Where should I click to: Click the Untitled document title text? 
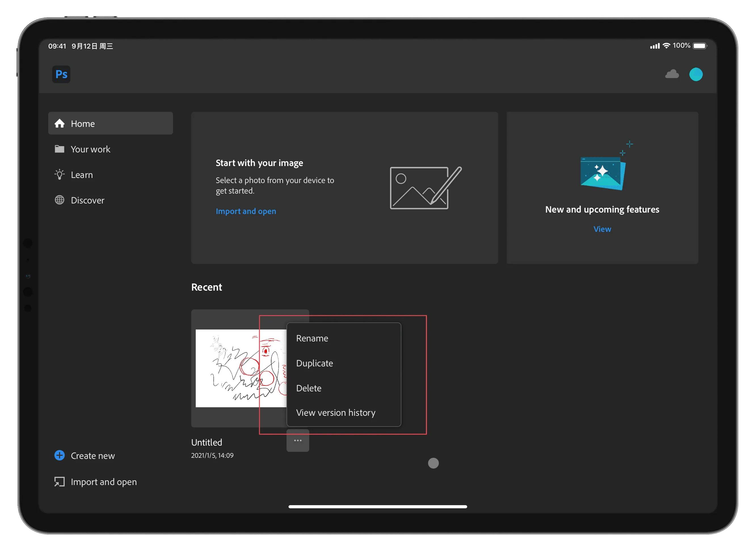(x=206, y=442)
